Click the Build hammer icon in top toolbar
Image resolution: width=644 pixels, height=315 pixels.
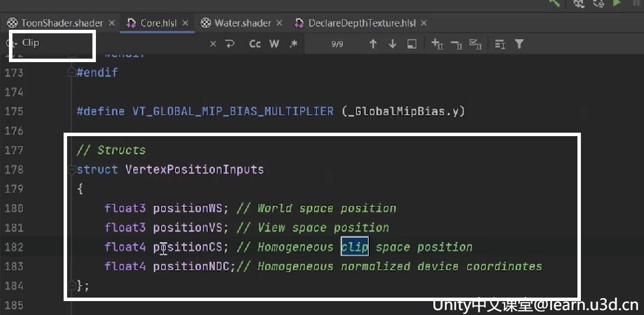click(555, 2)
